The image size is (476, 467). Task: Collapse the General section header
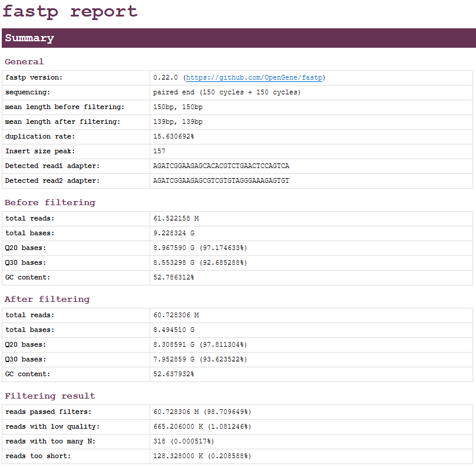pos(24,61)
